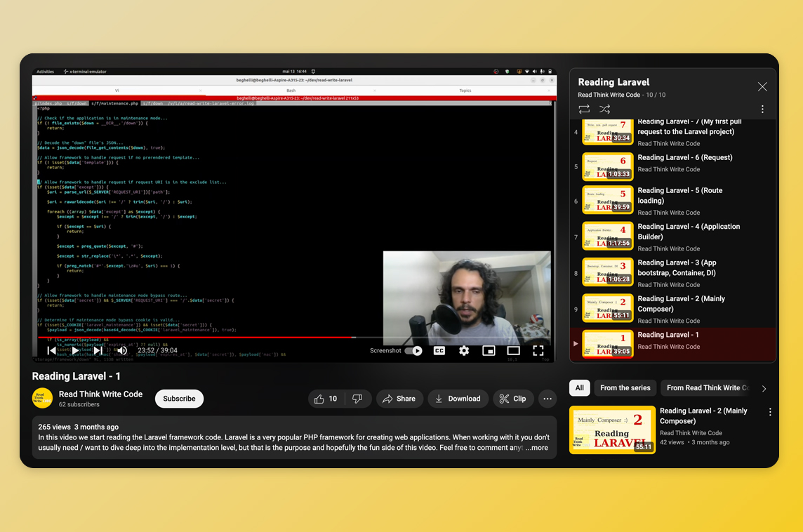Open Activities in the Ubuntu top bar
Viewport: 803px width, 532px height.
coord(45,72)
